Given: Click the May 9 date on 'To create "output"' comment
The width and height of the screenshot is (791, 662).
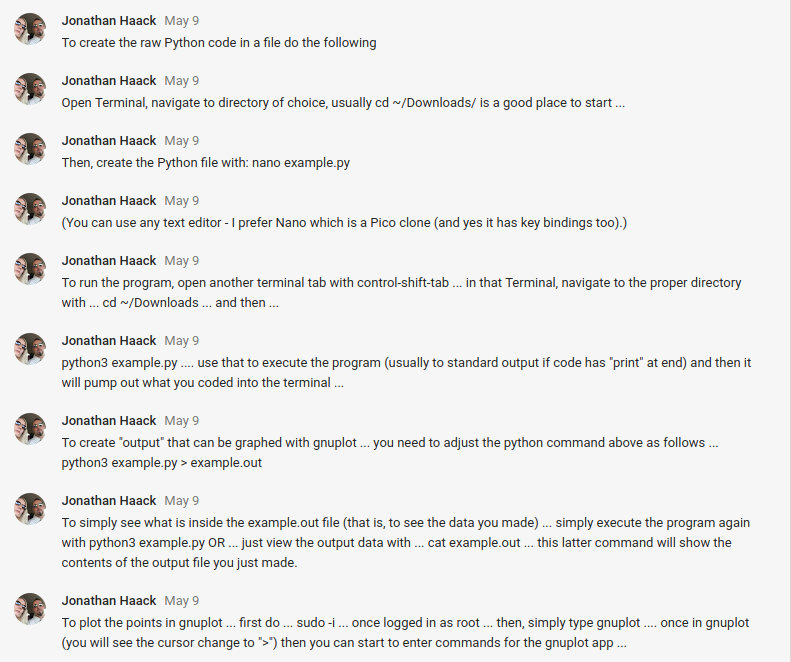Looking at the screenshot, I should [181, 420].
